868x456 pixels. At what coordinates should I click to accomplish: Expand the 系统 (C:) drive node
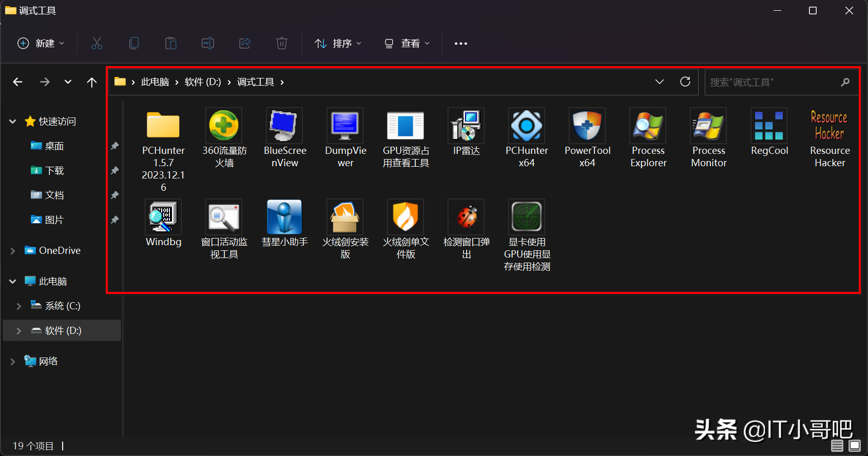click(x=19, y=306)
